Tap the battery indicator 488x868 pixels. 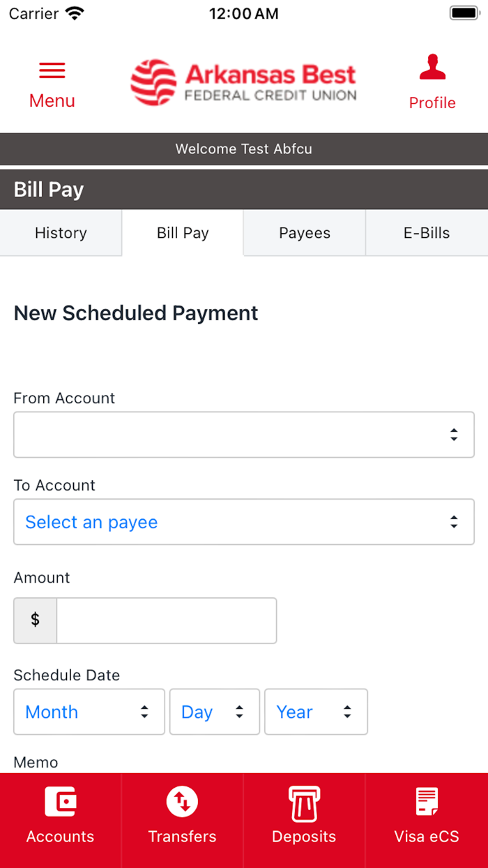tap(462, 12)
